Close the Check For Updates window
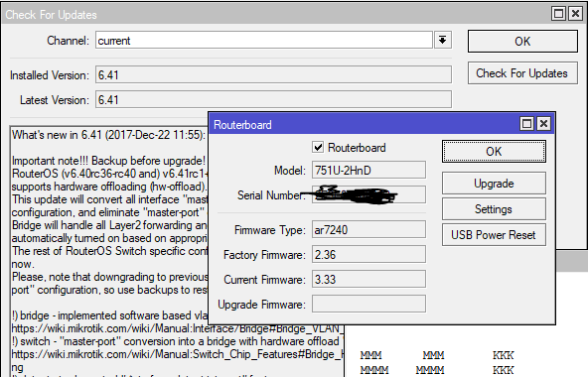Image resolution: width=588 pixels, height=377 pixels. click(575, 14)
